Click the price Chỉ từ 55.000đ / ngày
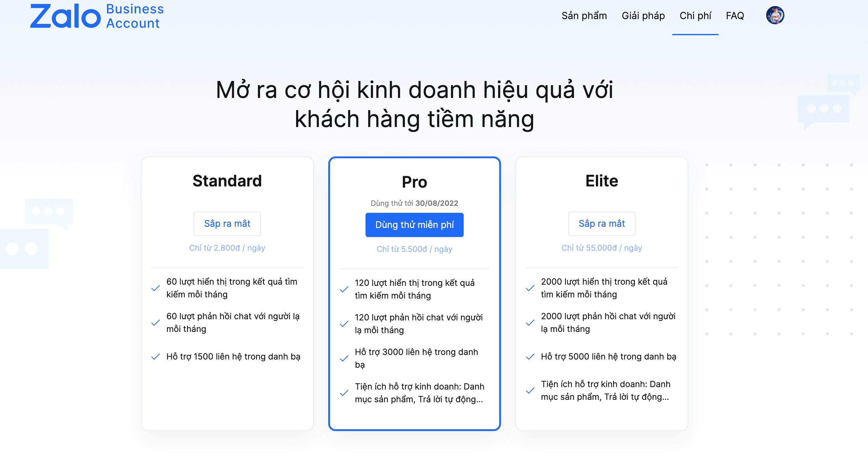 tap(602, 248)
